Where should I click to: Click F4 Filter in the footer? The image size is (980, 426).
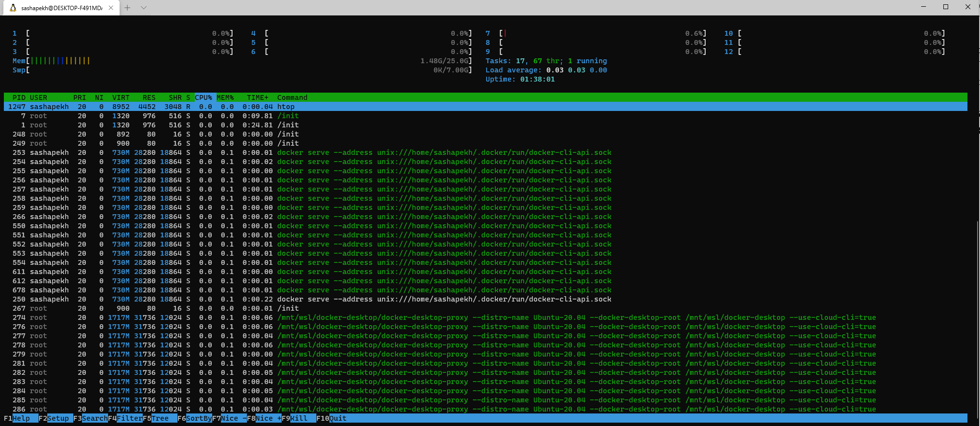pos(125,418)
